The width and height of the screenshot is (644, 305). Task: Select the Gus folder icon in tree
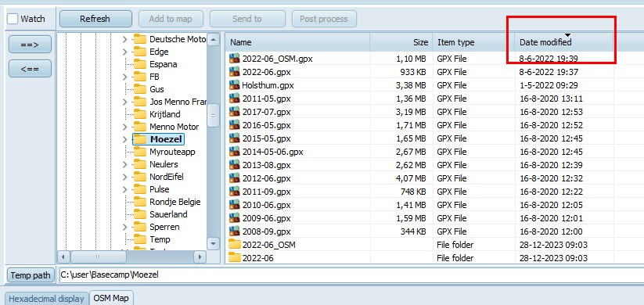point(140,89)
